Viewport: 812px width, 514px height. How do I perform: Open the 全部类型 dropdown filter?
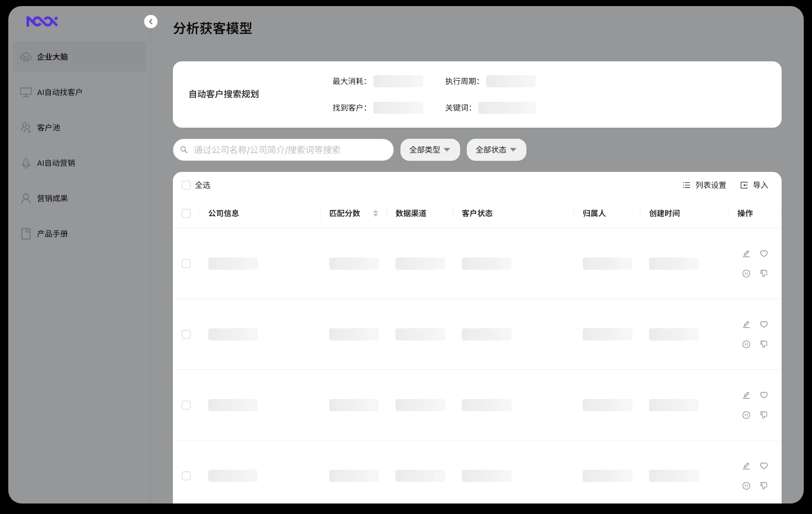coord(430,150)
